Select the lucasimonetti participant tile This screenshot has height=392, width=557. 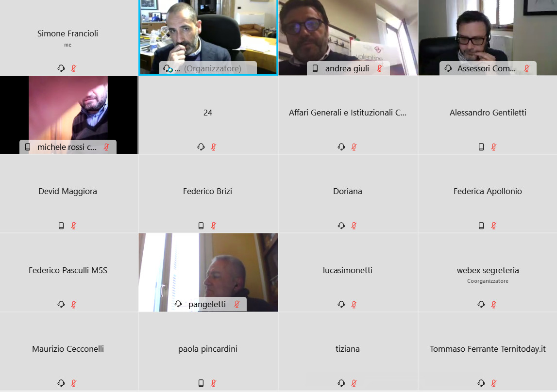348,273
